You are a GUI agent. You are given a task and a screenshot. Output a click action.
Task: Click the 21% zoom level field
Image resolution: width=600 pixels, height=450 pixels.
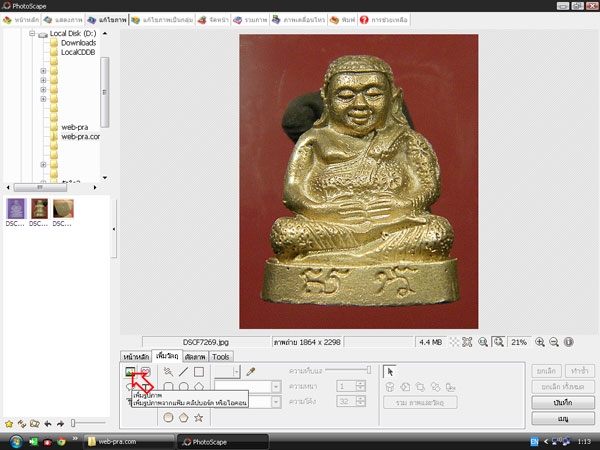click(519, 342)
